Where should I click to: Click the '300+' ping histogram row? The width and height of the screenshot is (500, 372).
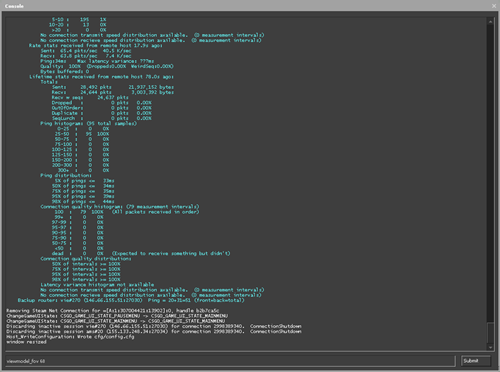tap(83, 170)
